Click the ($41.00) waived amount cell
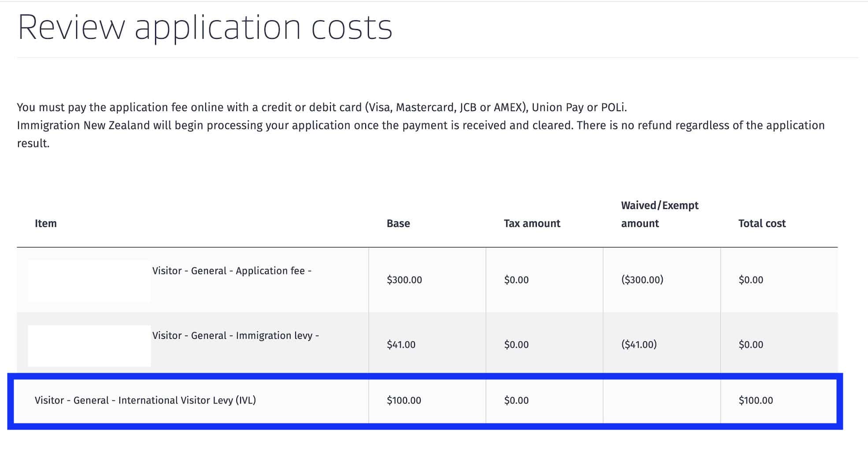This screenshot has height=449, width=868. tap(637, 344)
